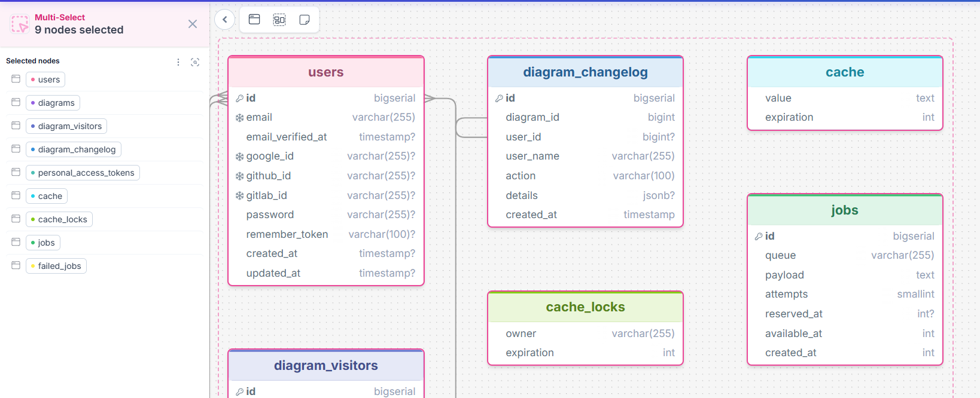Screen dimensions: 980x398
Task: Collapse the side panel with the chevron
Action: click(225, 20)
